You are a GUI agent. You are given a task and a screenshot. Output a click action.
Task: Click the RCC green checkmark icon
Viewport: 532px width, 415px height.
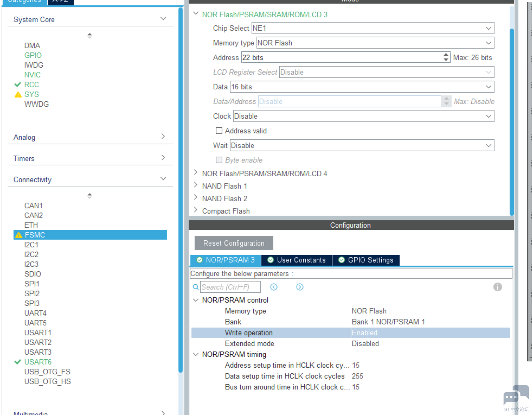pyautogui.click(x=18, y=85)
